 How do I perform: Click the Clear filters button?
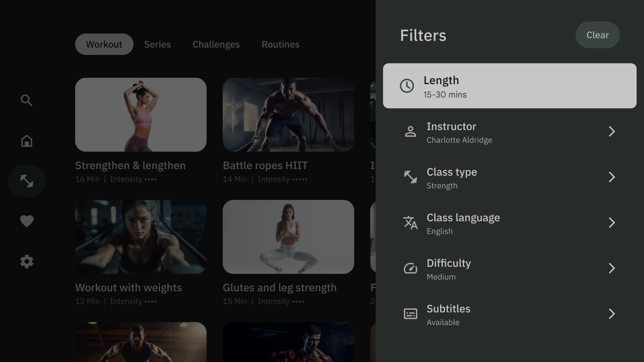[x=598, y=35]
